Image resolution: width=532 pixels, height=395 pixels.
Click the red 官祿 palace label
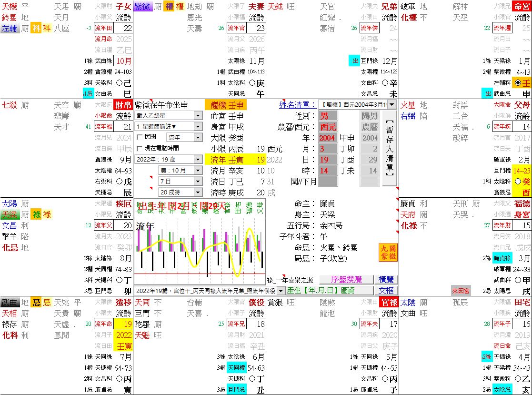388,302
